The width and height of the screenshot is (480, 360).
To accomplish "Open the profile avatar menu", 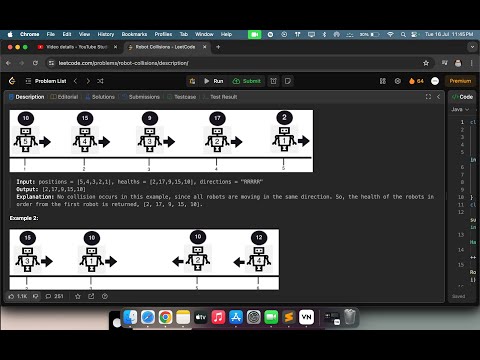I will point(435,81).
